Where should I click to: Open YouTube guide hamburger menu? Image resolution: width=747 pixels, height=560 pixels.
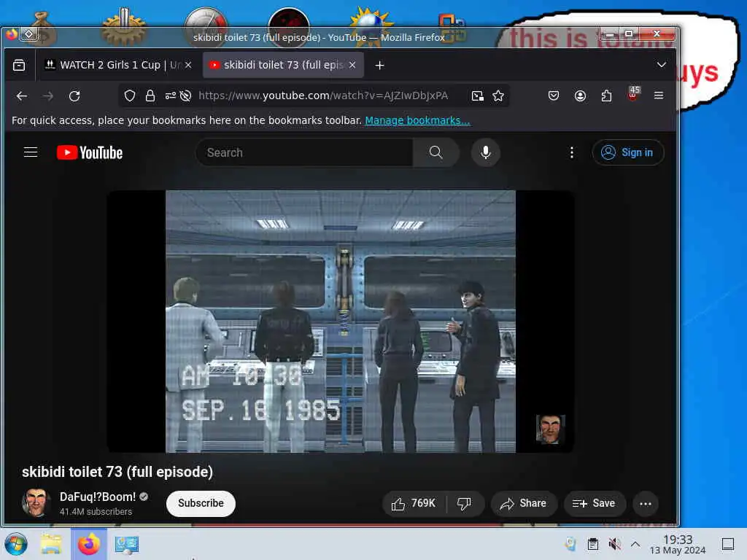[x=31, y=152]
